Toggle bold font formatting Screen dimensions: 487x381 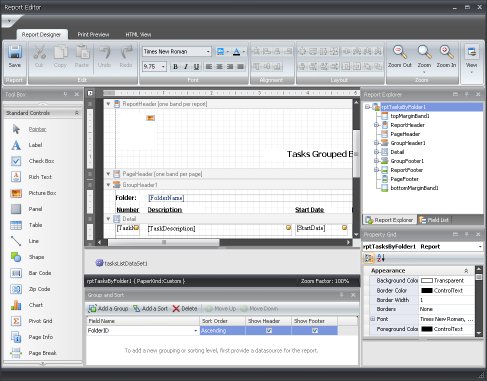click(175, 67)
